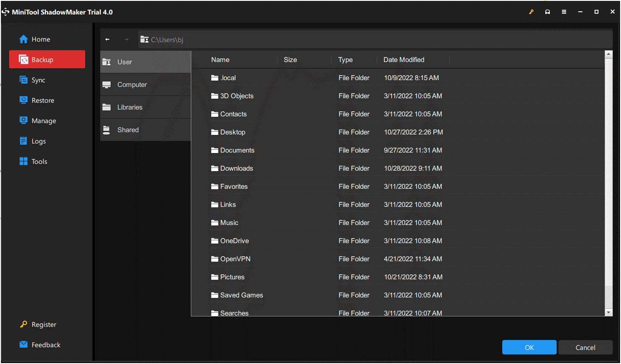This screenshot has height=364, width=621.
Task: Select the Favorites folder name
Action: click(234, 187)
